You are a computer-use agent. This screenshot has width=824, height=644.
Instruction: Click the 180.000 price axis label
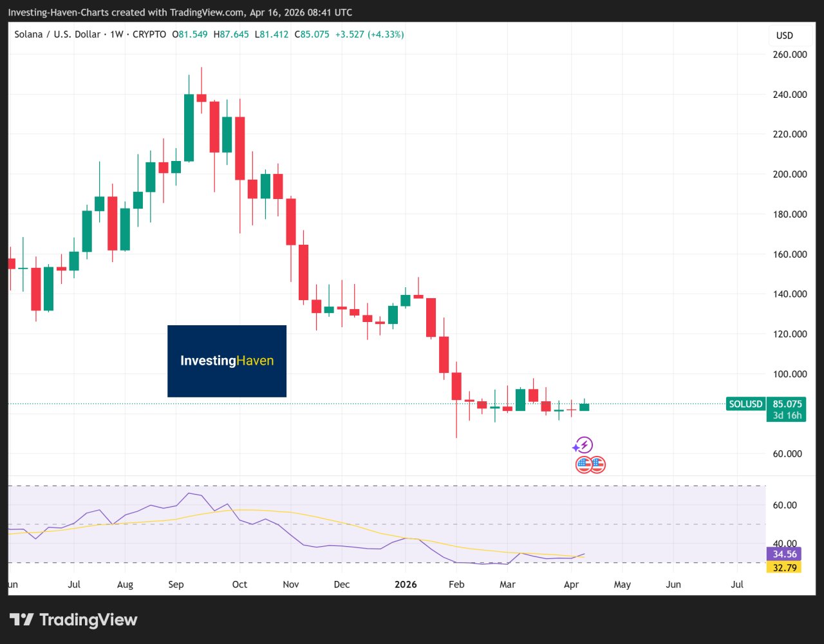click(790, 214)
